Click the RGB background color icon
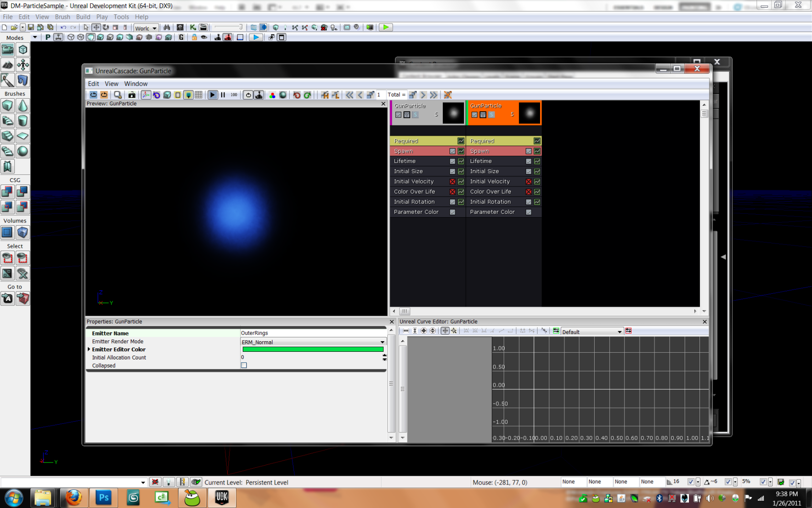Image resolution: width=812 pixels, height=508 pixels. tap(272, 95)
